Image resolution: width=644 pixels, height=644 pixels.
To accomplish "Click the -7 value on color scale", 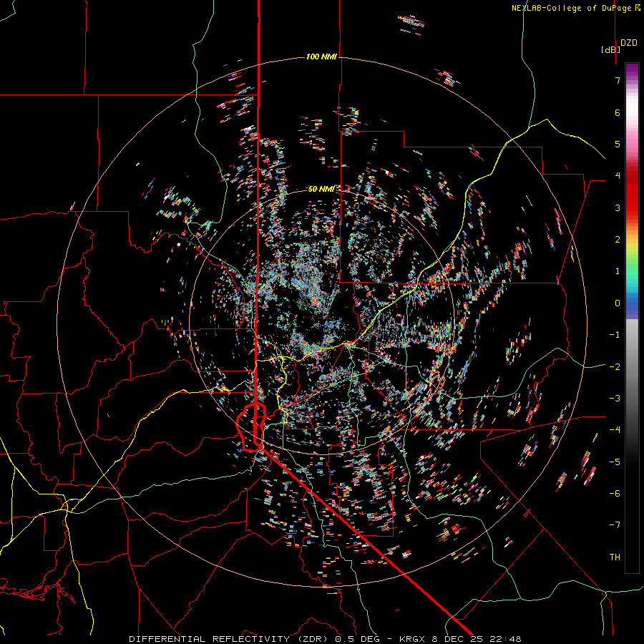I will click(x=615, y=525).
